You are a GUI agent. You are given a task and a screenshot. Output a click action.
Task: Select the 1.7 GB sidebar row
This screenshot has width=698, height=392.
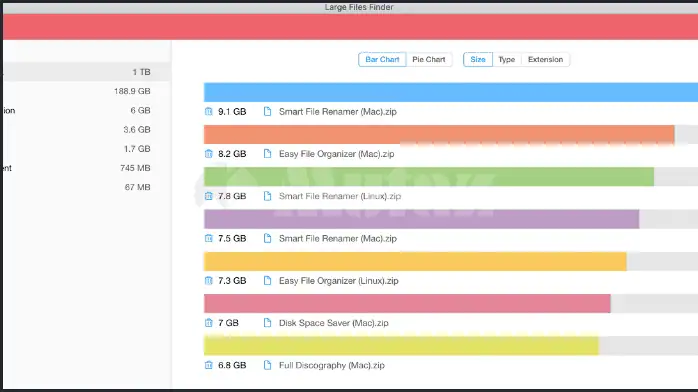[87, 149]
